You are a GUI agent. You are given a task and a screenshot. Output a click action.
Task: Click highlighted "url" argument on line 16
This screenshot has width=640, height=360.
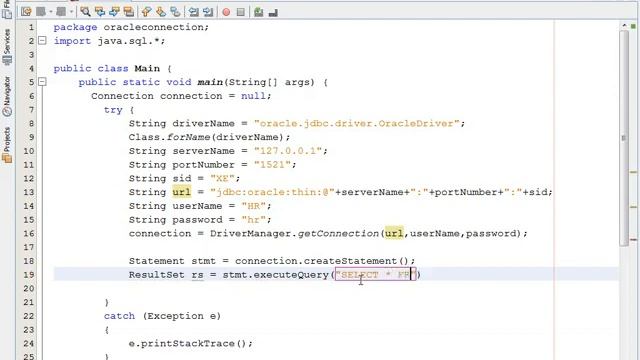coord(394,233)
